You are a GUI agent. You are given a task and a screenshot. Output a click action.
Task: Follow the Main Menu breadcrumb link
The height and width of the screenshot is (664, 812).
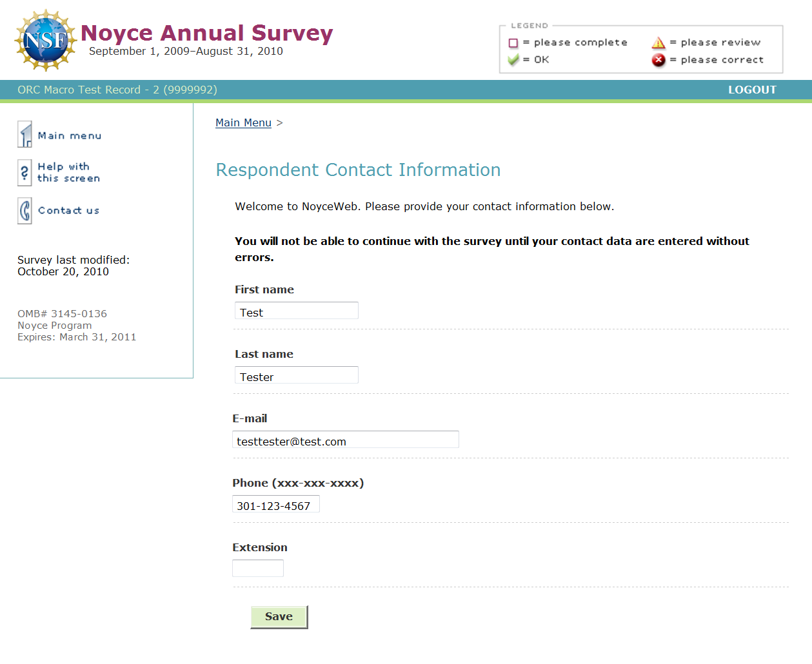pos(243,123)
